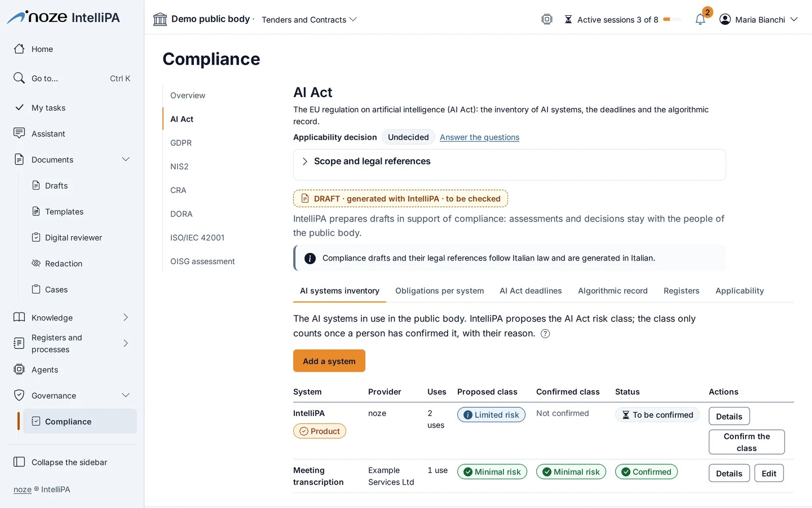812x508 pixels.
Task: Switch to Obligations per system tab
Action: coord(439,291)
